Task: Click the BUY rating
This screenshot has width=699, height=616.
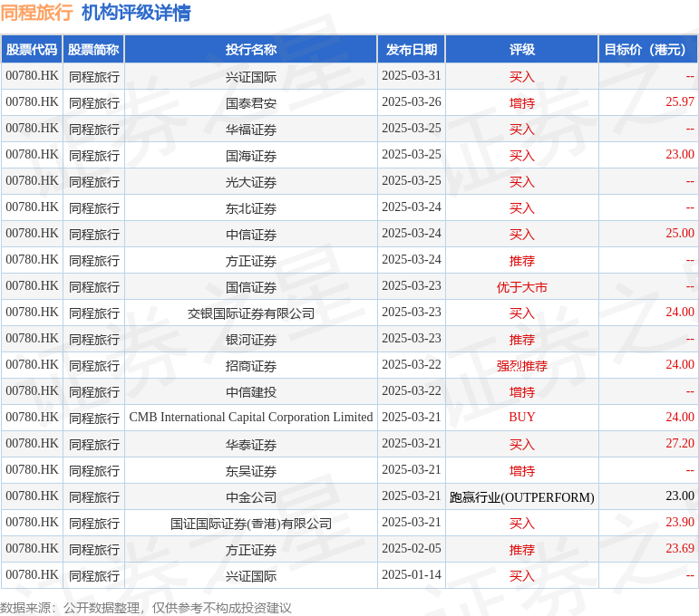Action: coord(522,418)
